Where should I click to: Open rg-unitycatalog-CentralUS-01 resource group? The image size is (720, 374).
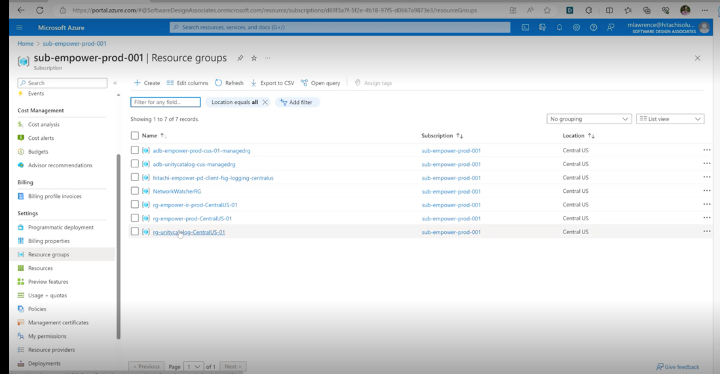point(189,232)
